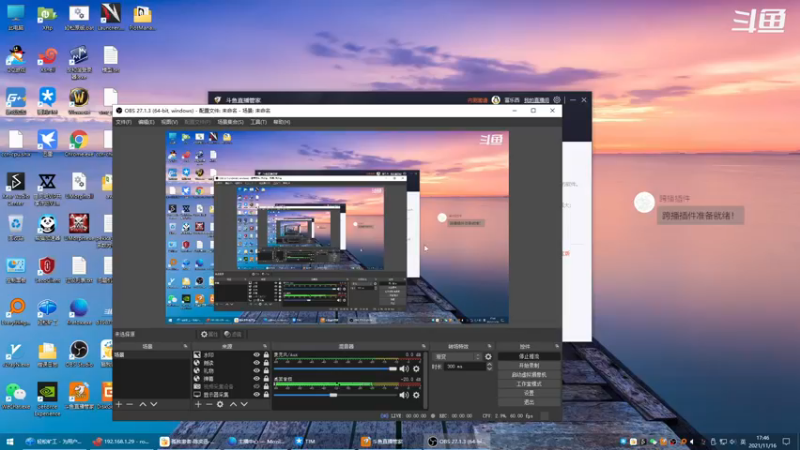This screenshot has height=450, width=800.
Task: Open transition properties gear next to 渐变
Action: [488, 357]
